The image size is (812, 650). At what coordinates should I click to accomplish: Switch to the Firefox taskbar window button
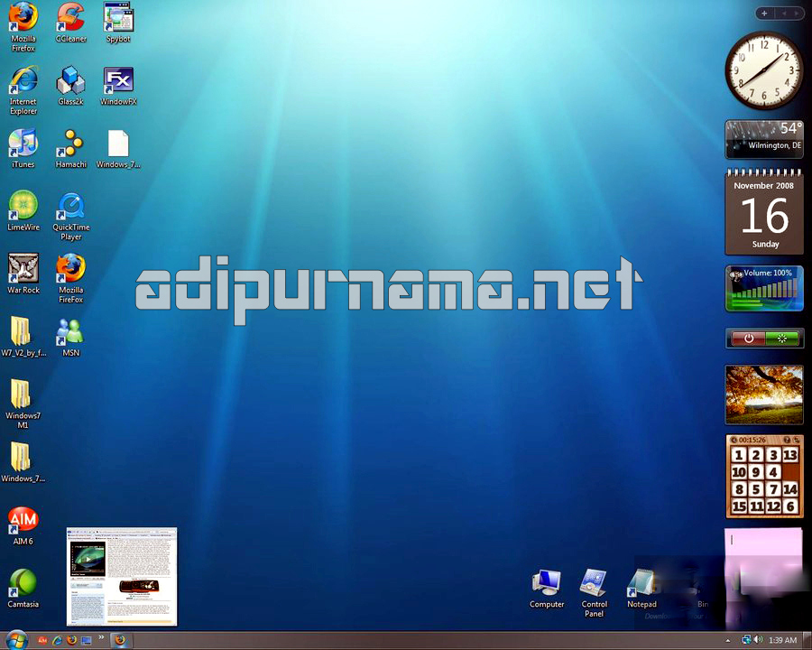pos(120,641)
